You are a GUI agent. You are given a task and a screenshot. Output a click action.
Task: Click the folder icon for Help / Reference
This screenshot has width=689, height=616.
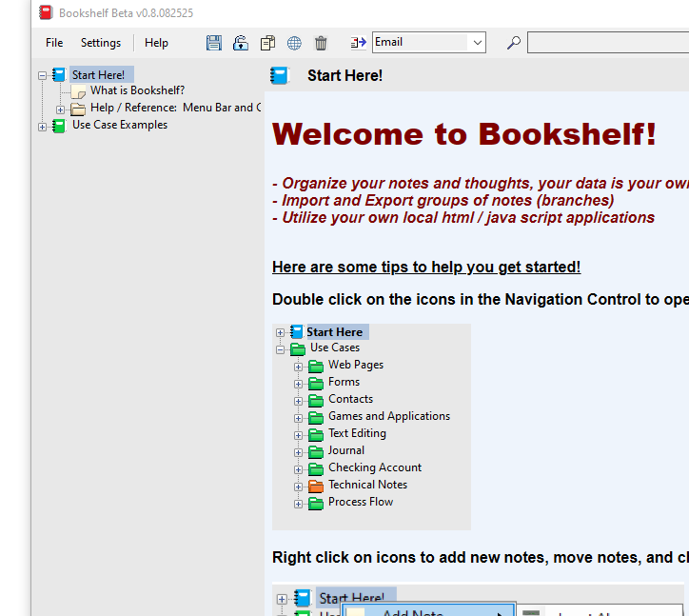point(78,109)
